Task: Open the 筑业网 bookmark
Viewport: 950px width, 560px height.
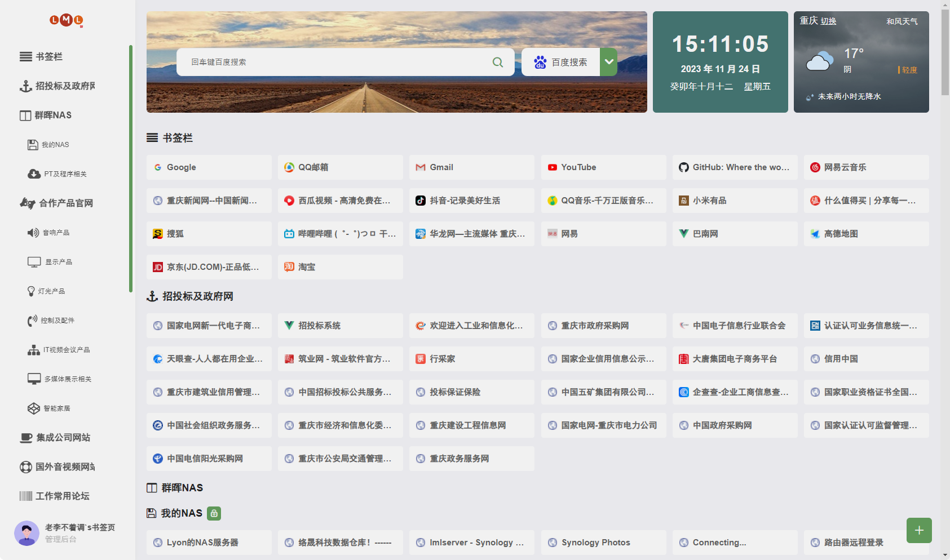Action: tap(341, 359)
